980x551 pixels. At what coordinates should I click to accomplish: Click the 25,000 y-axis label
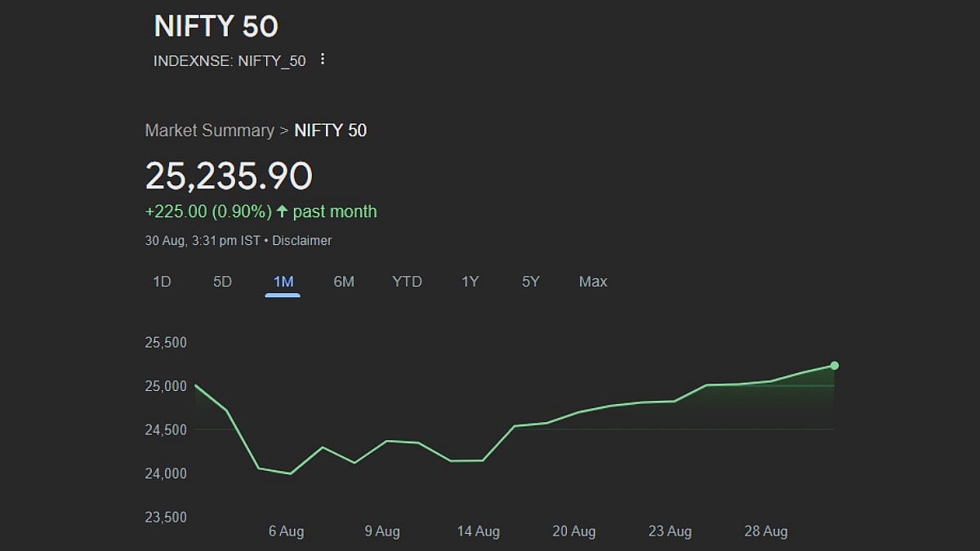pos(166,386)
